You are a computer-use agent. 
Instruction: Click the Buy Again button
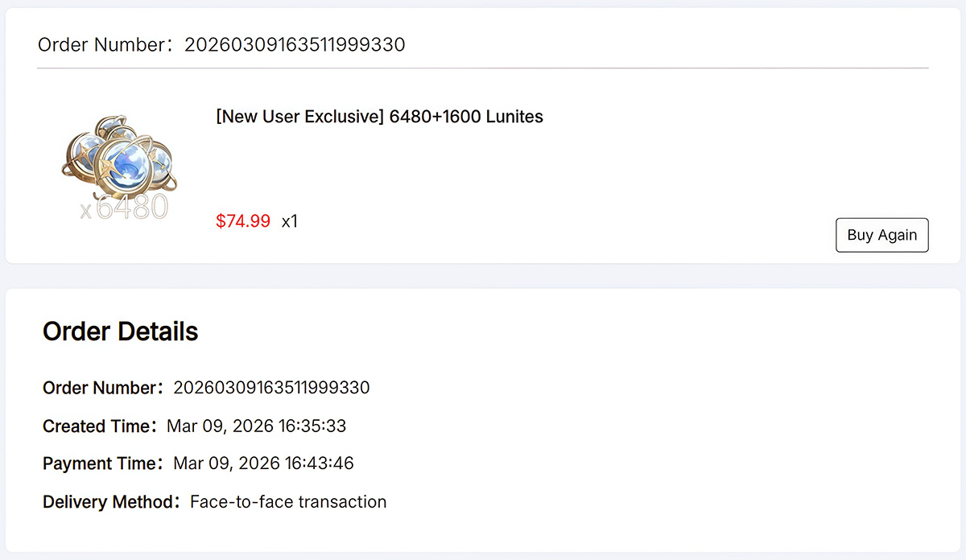(x=881, y=235)
